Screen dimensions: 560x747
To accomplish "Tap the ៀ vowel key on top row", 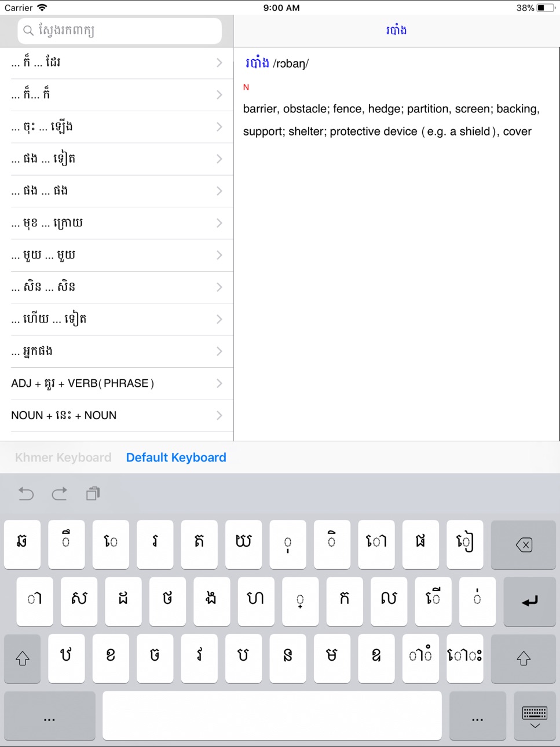I will click(464, 544).
